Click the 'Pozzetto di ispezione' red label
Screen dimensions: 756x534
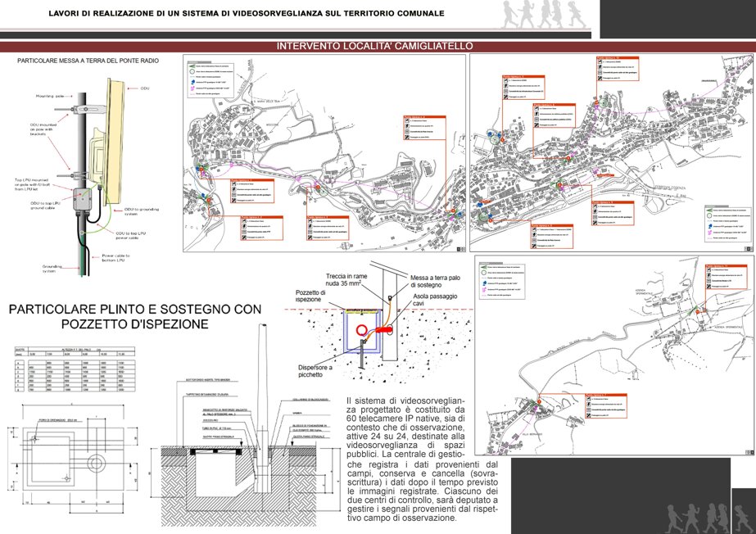310,296
